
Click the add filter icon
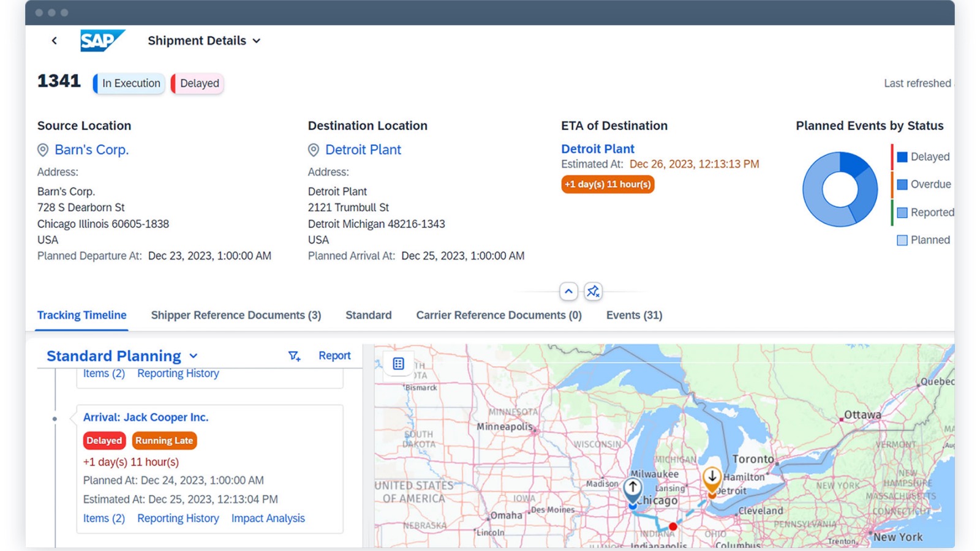pos(294,356)
